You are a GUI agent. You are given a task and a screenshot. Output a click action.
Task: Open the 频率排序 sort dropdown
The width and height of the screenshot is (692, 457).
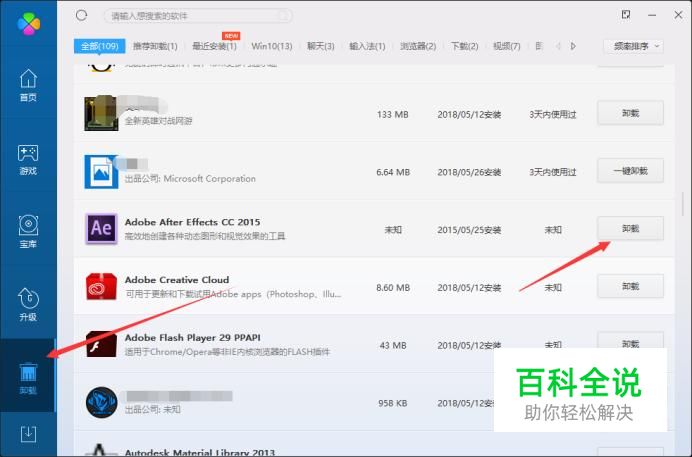tap(633, 46)
